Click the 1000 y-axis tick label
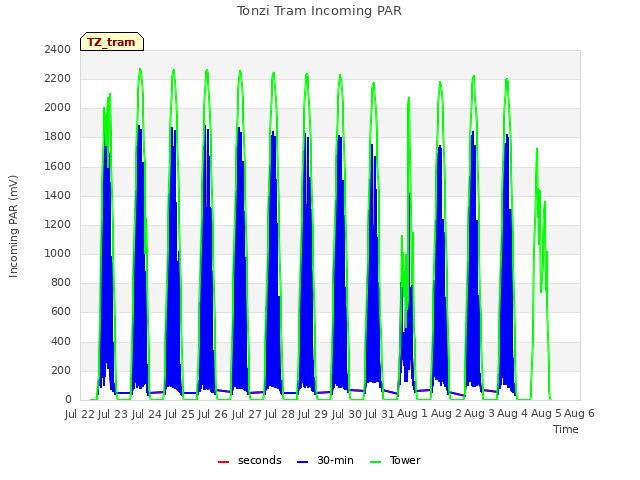Viewport: 640px width, 480px height. point(58,253)
